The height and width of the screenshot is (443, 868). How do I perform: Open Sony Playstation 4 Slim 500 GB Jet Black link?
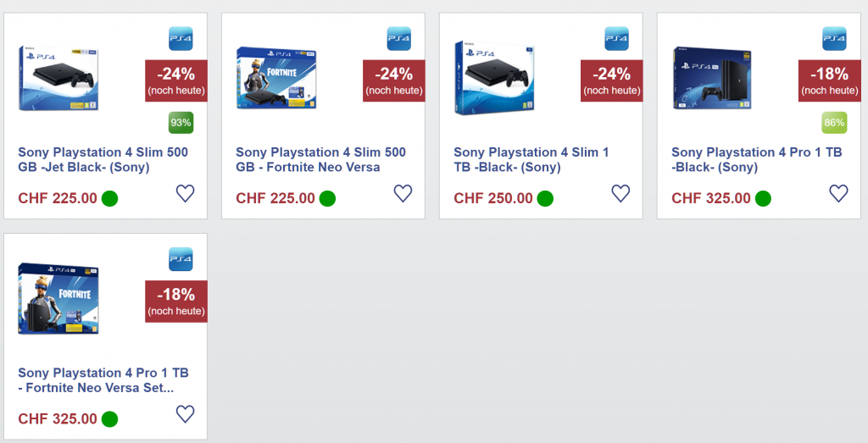click(103, 160)
